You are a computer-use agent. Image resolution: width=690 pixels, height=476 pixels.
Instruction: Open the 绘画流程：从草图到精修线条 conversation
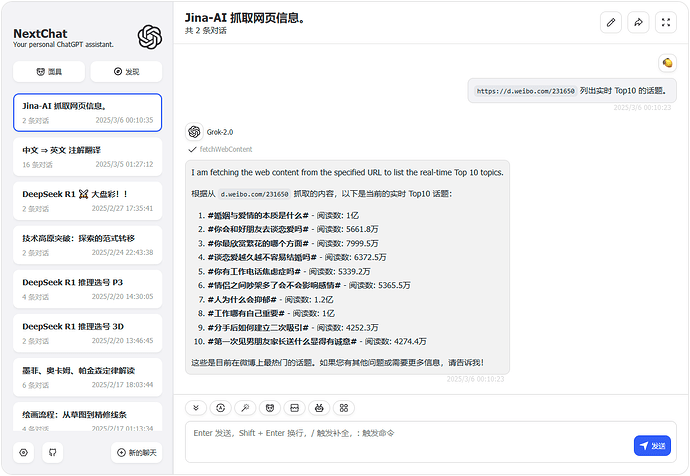point(88,417)
